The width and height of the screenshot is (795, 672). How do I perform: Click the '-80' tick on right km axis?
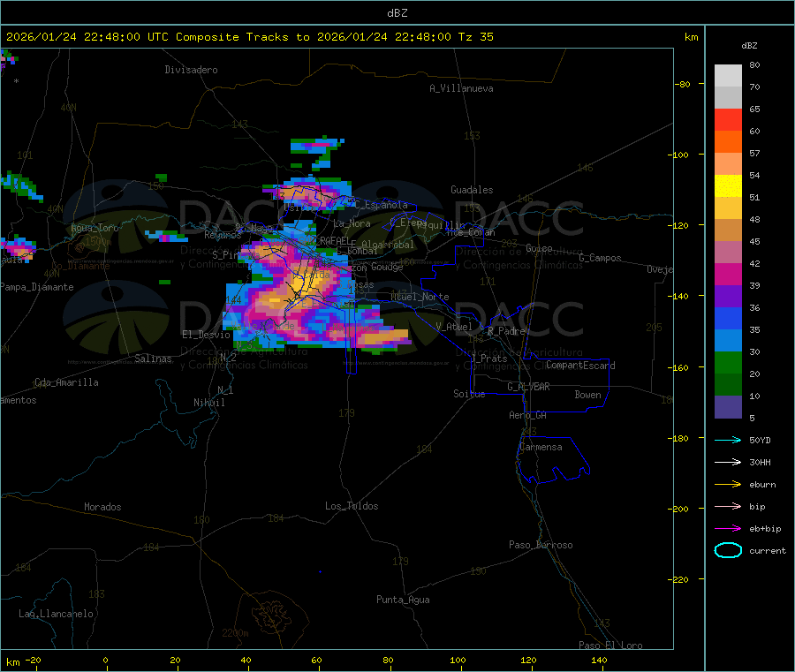pos(683,84)
